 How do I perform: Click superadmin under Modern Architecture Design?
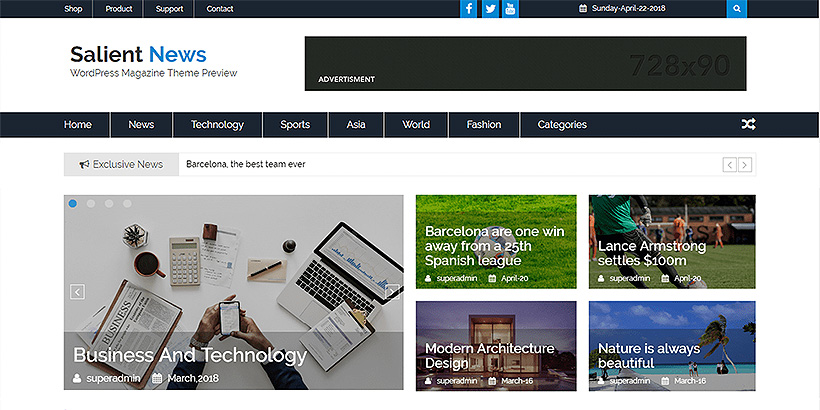(x=457, y=381)
